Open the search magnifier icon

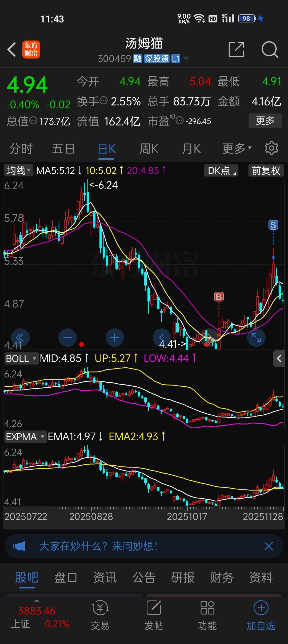pyautogui.click(x=270, y=49)
